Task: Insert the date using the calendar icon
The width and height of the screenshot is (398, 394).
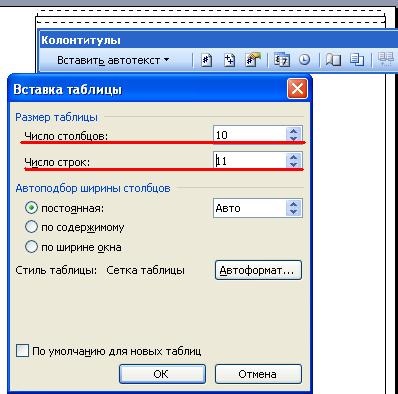Action: pos(282,60)
